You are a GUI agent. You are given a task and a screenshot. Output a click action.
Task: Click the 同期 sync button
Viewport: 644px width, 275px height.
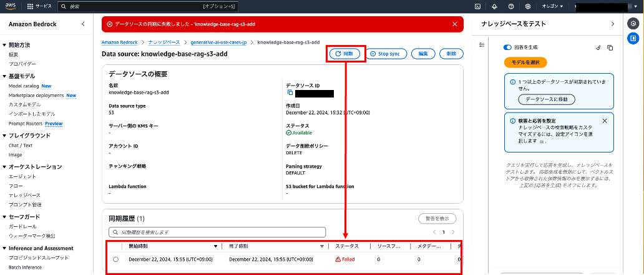344,54
